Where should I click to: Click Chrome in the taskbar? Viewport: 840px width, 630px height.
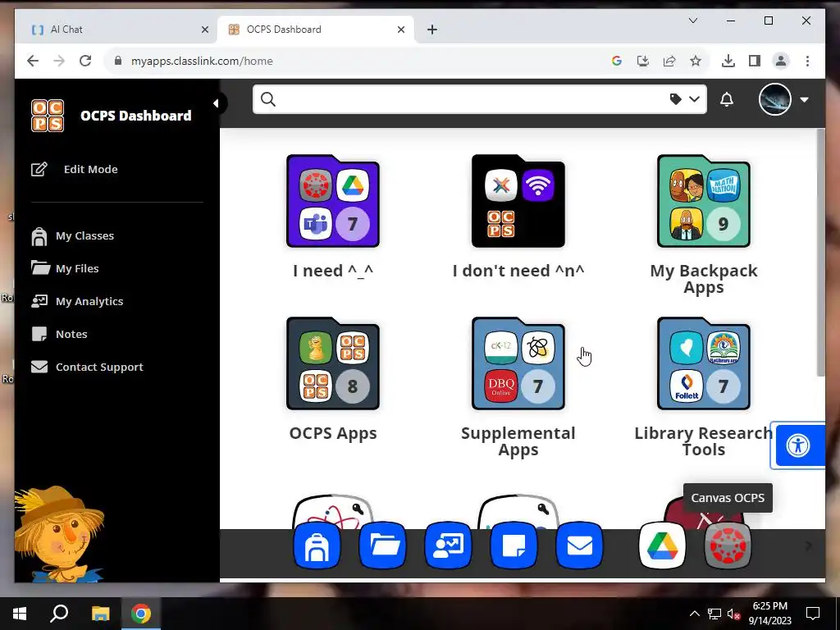(x=141, y=614)
